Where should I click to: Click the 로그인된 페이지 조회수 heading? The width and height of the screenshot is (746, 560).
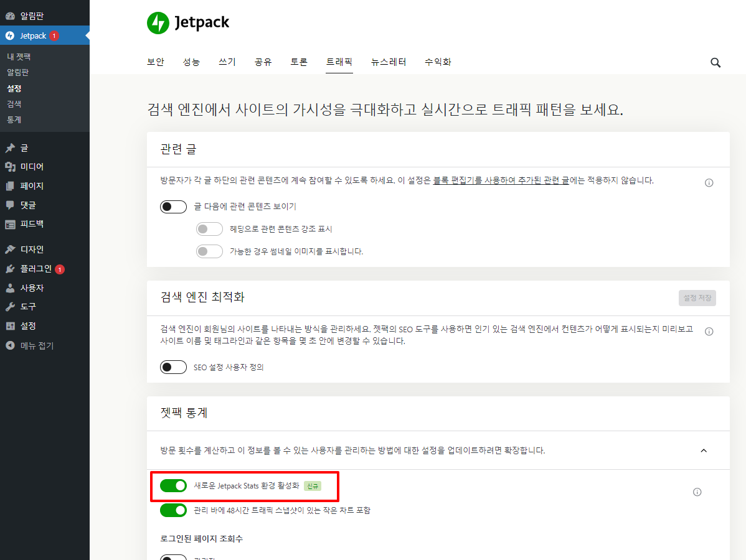coord(202,539)
